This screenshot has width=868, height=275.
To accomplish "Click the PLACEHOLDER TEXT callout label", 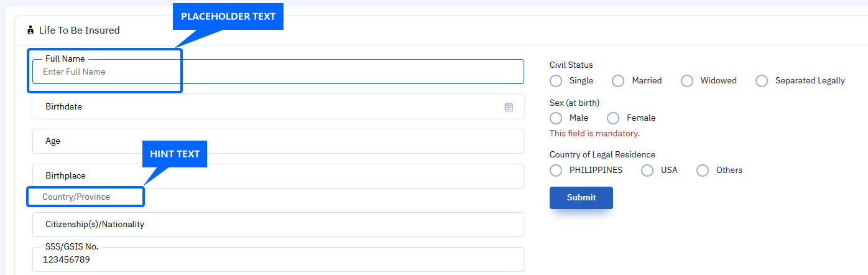I will 228,17.
